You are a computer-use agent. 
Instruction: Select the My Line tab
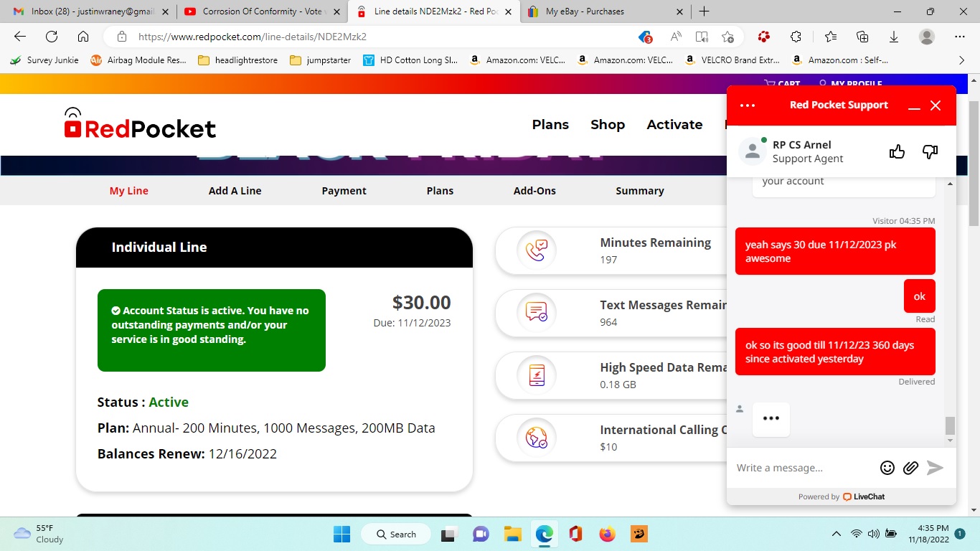coord(129,191)
